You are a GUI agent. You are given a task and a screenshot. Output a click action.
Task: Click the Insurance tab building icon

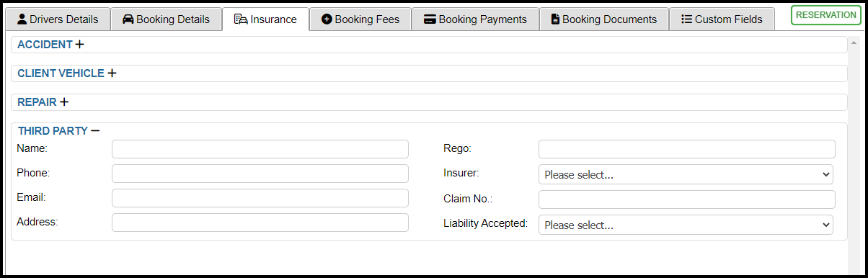(241, 19)
